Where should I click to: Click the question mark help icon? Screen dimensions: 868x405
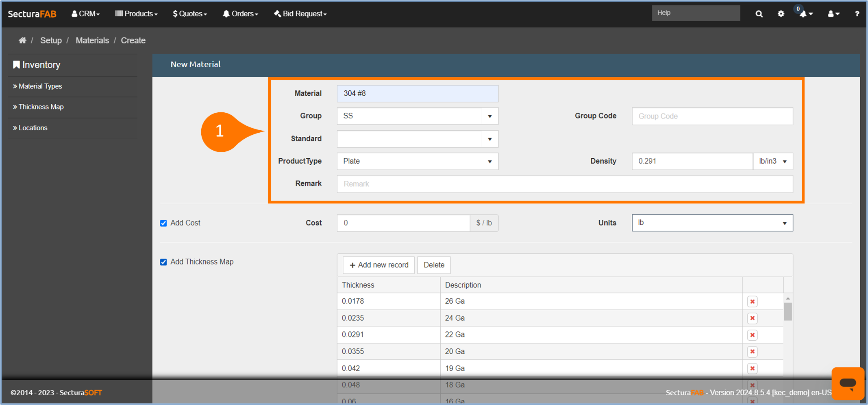coord(857,14)
